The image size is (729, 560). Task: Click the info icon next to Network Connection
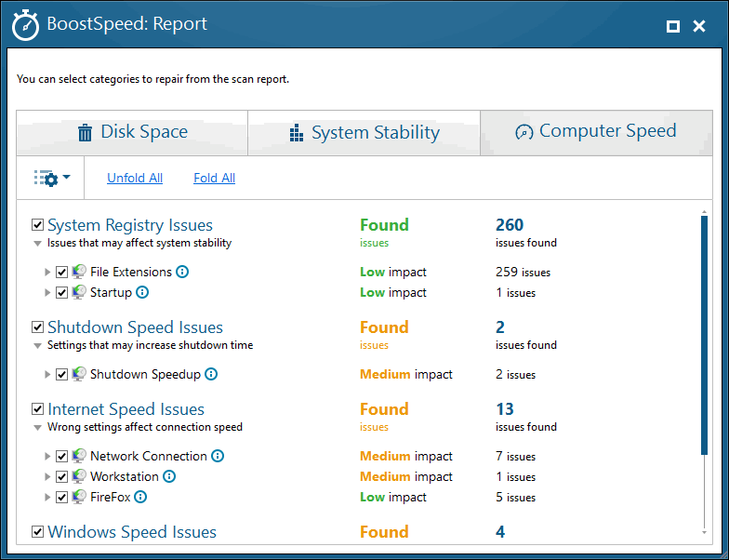click(218, 456)
